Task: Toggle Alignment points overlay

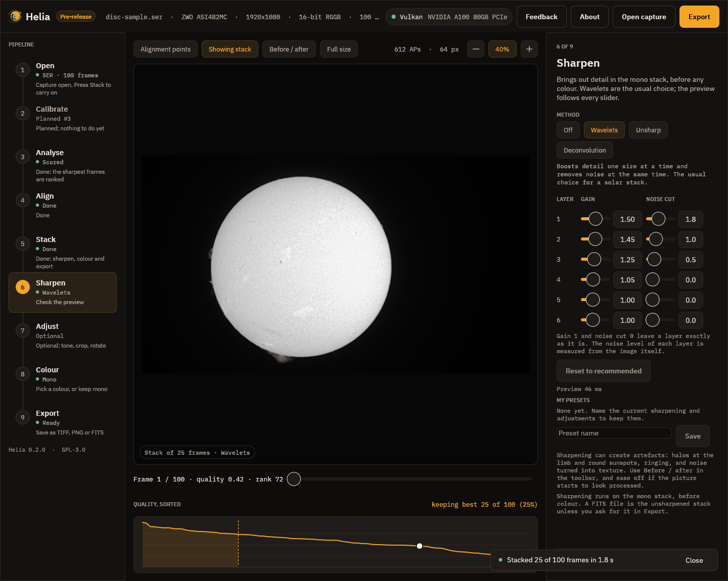Action: pyautogui.click(x=165, y=49)
